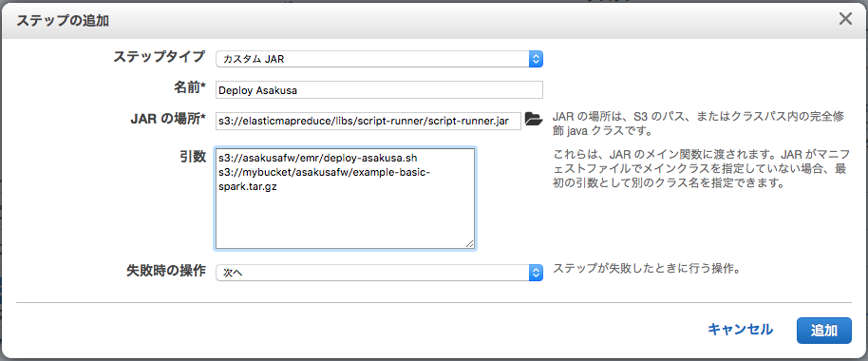Click the 失敗時の操作 label
Screen dimensions: 868x361
click(x=166, y=270)
